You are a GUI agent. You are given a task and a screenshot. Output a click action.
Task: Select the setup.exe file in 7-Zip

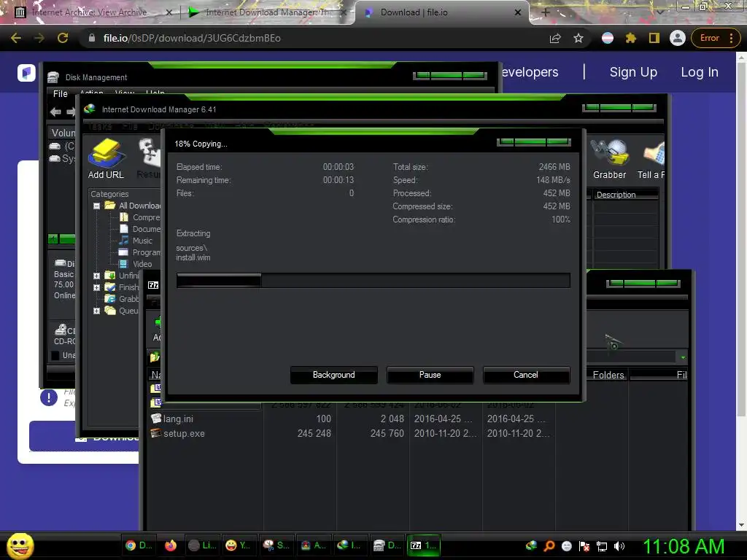pos(183,433)
